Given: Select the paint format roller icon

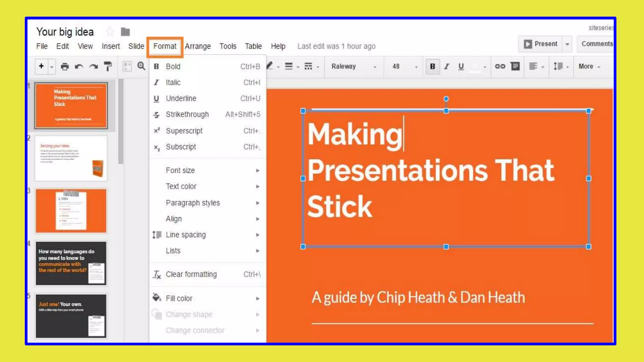Looking at the screenshot, I should pyautogui.click(x=108, y=67).
